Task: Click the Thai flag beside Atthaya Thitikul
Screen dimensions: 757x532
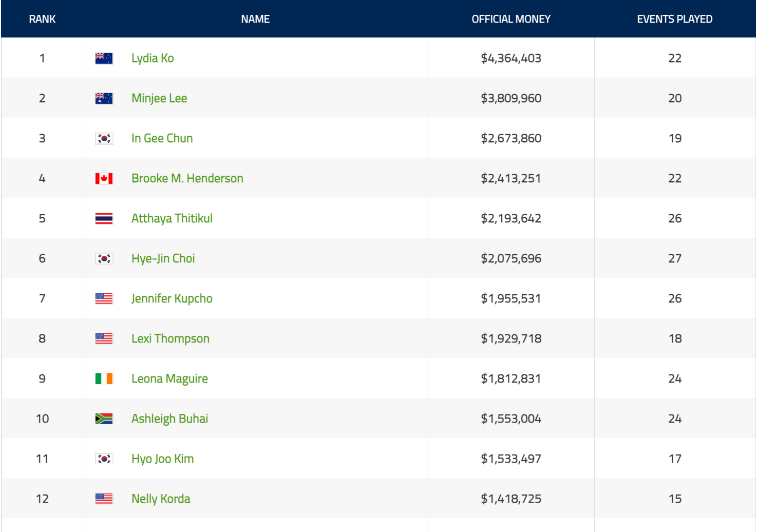Action: (104, 218)
